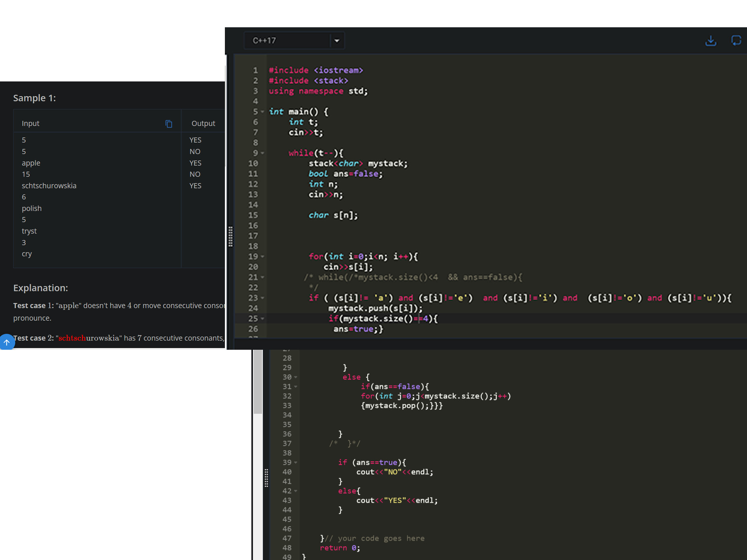
Task: Click the dotted resize grip on the editor edge
Action: coord(231,237)
